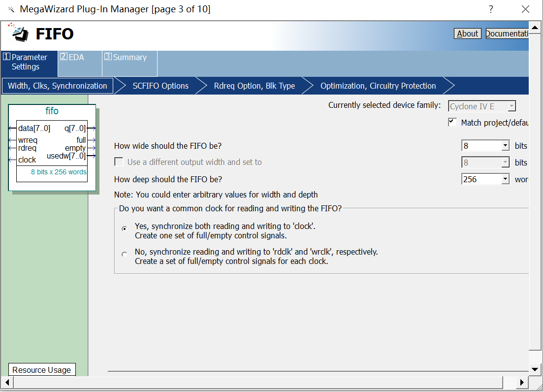The width and height of the screenshot is (543, 392).
Task: Click vertical scrollbar up arrow
Action: click(535, 28)
